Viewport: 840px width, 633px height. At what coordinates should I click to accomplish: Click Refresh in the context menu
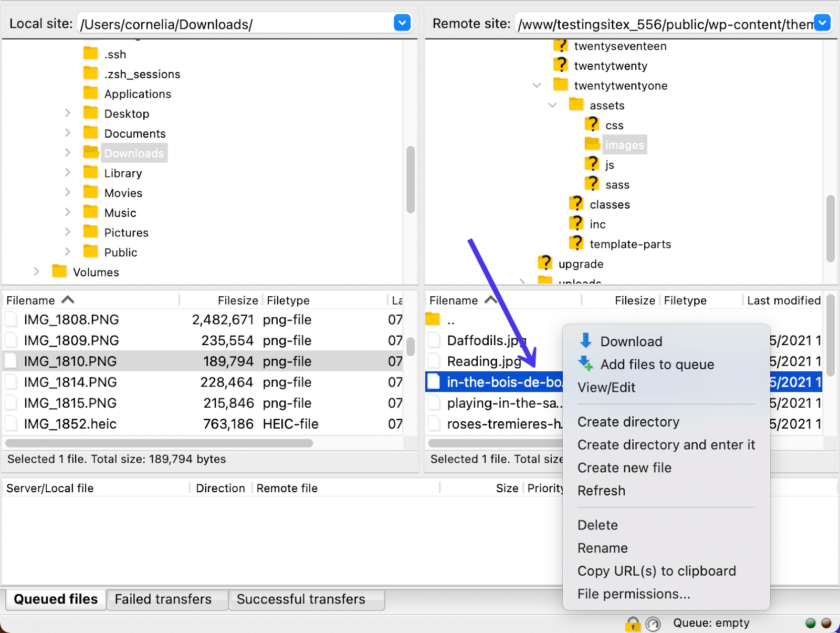(x=602, y=491)
